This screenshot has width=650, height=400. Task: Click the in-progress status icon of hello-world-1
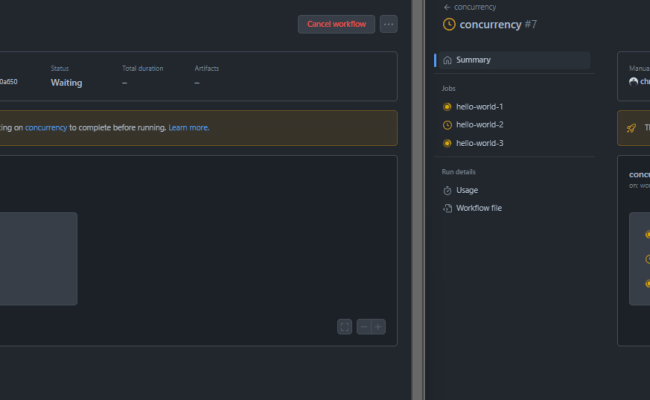pos(447,107)
